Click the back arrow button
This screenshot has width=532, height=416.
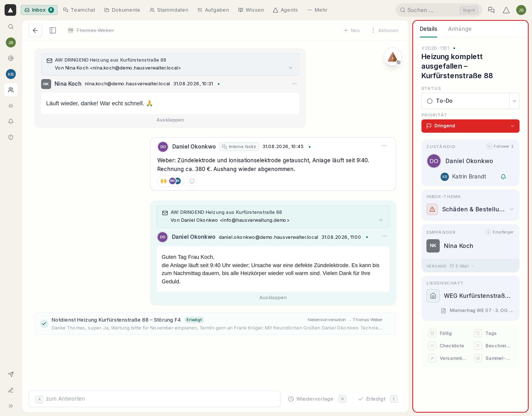(35, 30)
